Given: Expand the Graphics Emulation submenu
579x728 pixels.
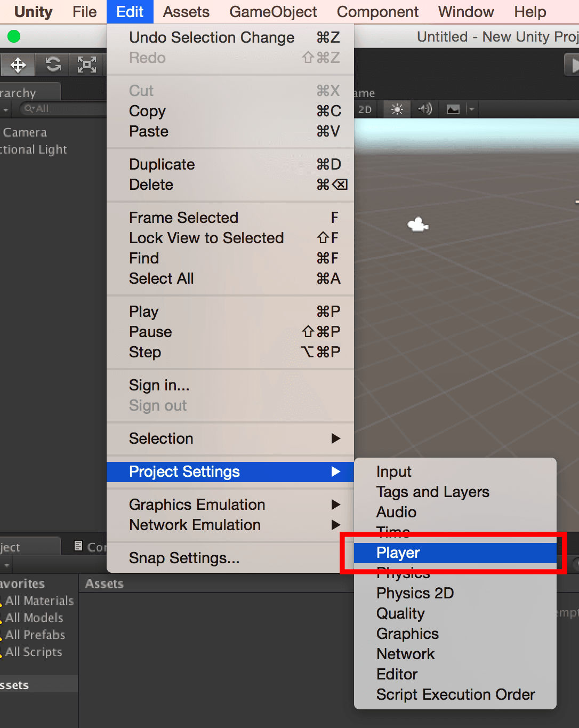Looking at the screenshot, I should click(197, 504).
